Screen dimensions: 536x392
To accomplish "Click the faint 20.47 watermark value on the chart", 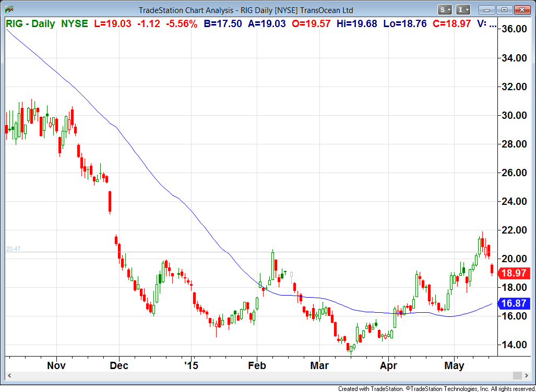I will click(14, 249).
